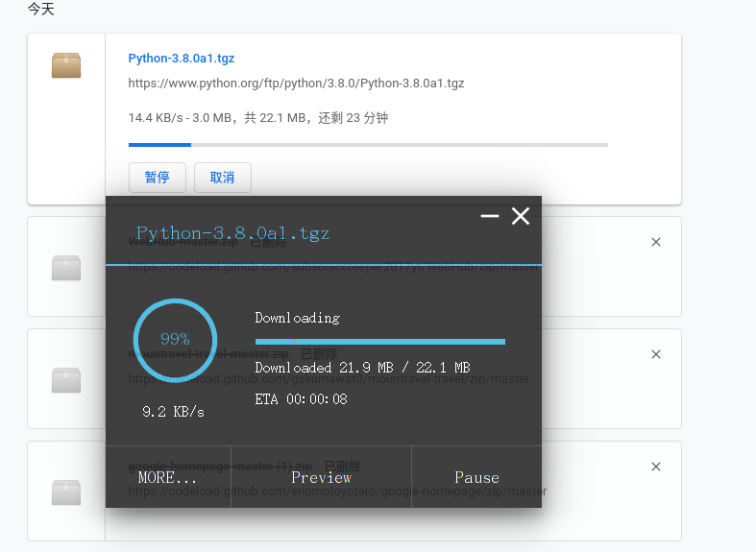Screen dimensions: 756x552
Task: Close the dark download popup
Action: tap(521, 216)
